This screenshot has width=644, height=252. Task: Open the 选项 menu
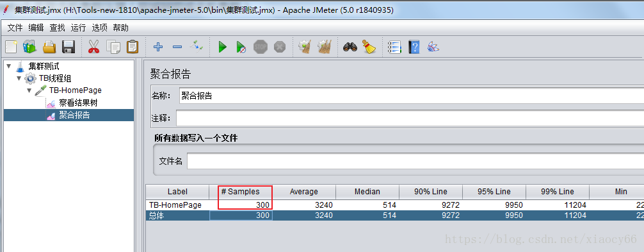tap(99, 28)
